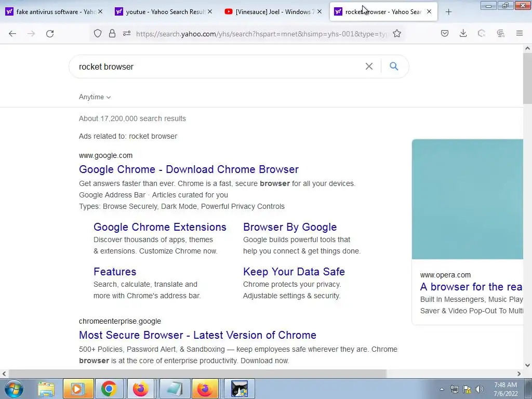Click the extension icon next to downloads
Screen dimensions: 532x399
click(482, 33)
